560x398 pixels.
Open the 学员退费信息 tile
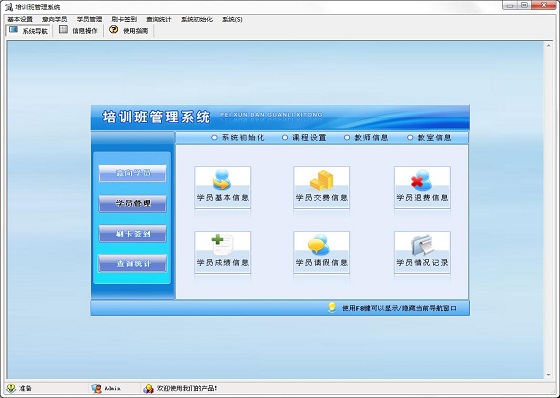point(422,187)
